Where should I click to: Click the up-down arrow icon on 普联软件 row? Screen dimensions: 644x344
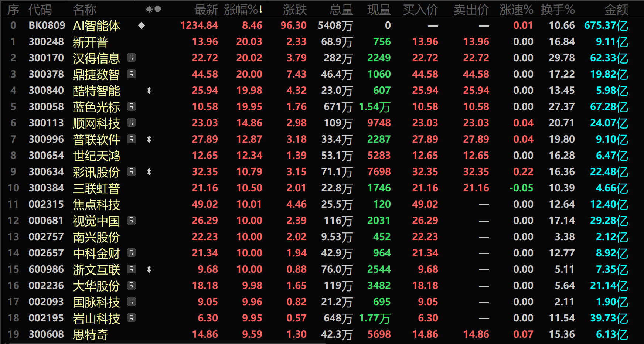tap(149, 139)
